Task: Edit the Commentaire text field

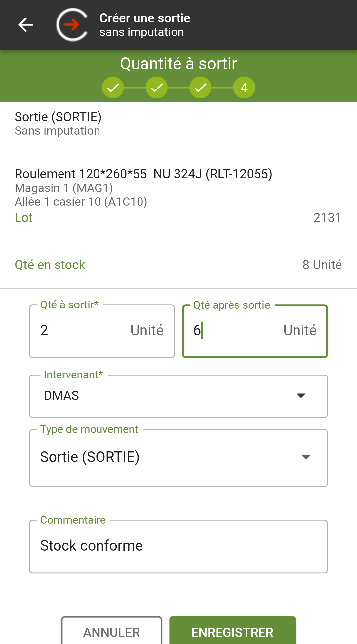Action: pos(178,546)
